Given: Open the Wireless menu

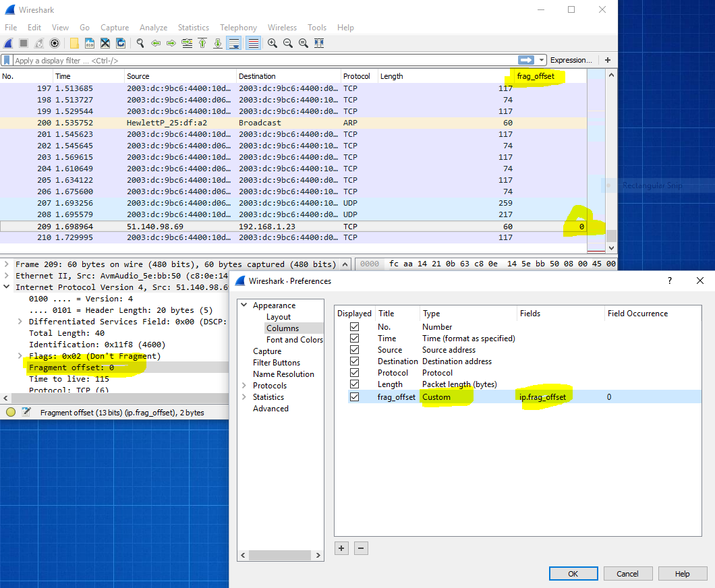Looking at the screenshot, I should (282, 28).
